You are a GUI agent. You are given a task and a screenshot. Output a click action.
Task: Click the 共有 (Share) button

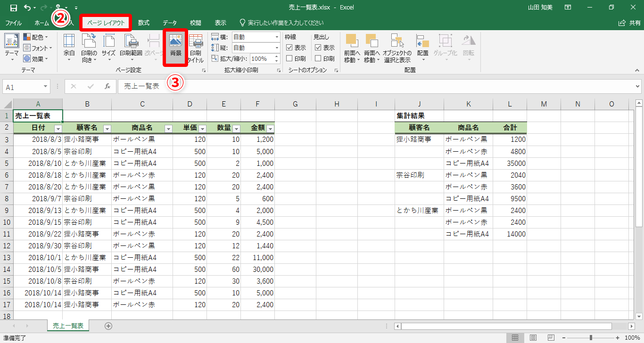click(629, 23)
